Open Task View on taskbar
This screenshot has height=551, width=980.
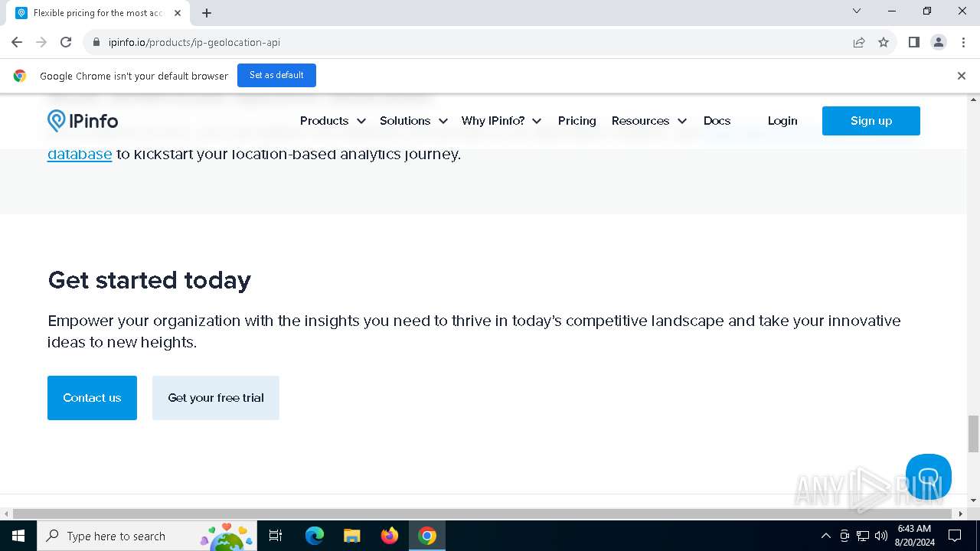(276, 536)
